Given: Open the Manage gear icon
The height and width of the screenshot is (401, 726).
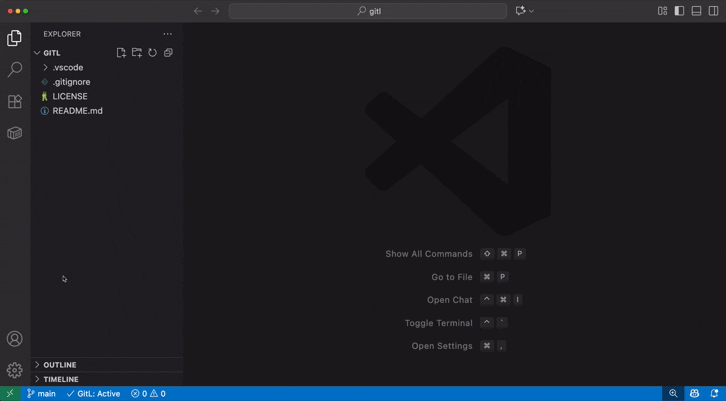Looking at the screenshot, I should (x=14, y=370).
